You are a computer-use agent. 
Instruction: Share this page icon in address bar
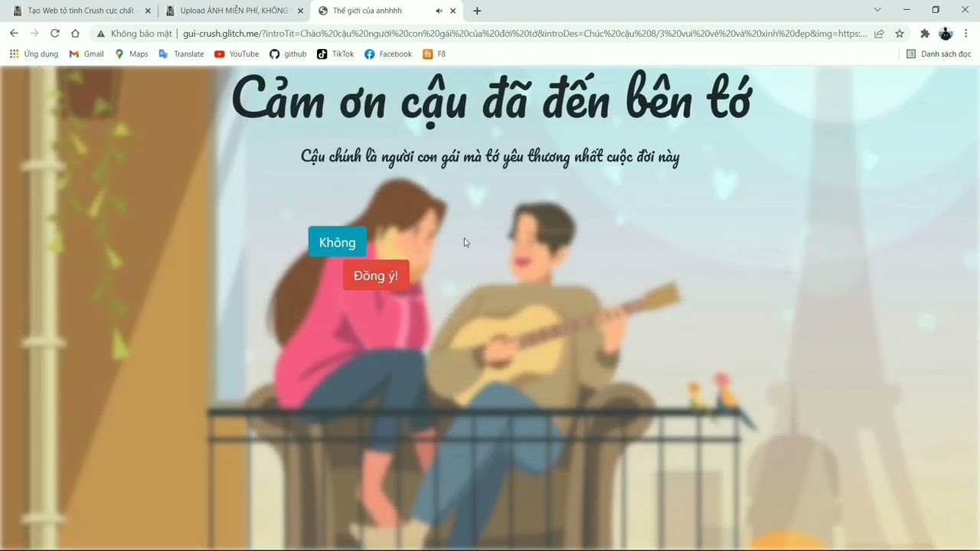879,34
